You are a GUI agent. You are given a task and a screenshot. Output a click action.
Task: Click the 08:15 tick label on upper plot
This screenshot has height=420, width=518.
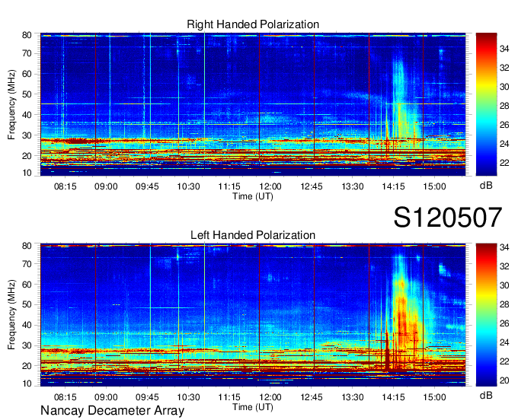tap(65, 186)
